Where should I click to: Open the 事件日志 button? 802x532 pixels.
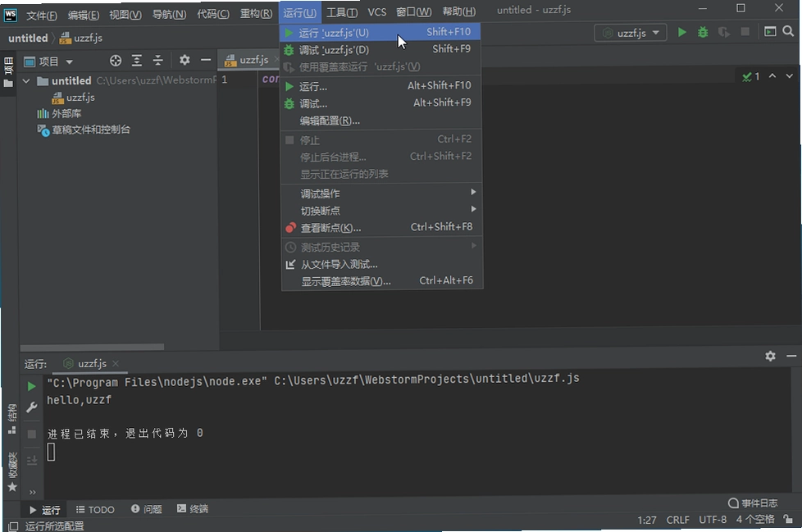752,502
